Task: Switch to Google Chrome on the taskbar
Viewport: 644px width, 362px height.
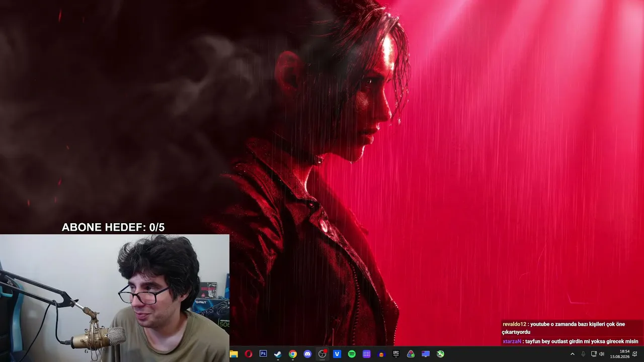Action: tap(293, 354)
